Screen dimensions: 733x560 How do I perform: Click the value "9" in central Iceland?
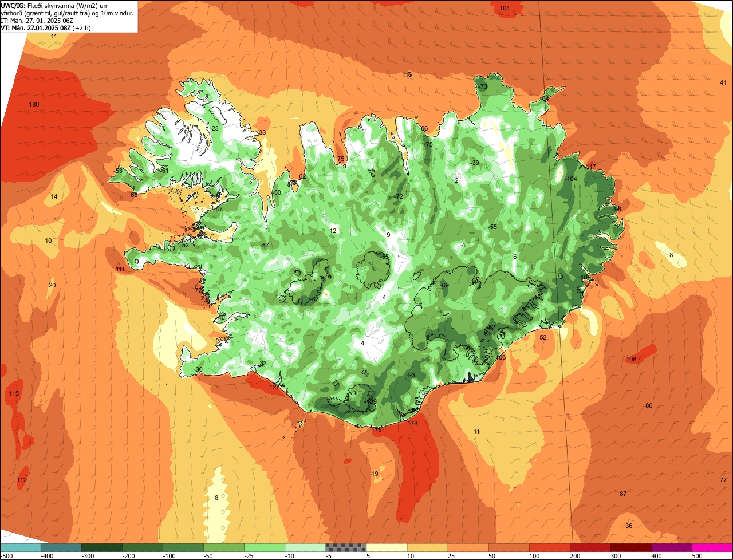(x=388, y=235)
